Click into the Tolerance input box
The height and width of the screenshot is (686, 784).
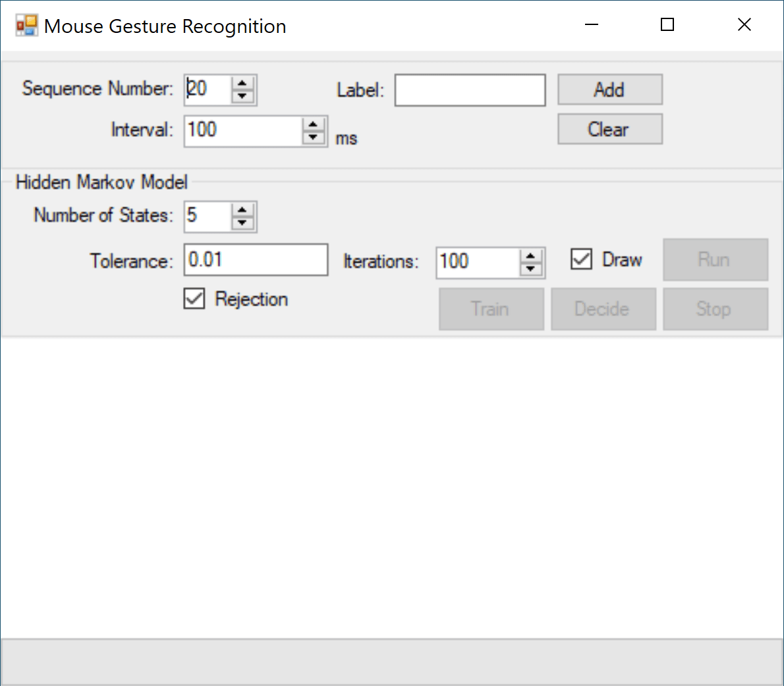click(256, 260)
